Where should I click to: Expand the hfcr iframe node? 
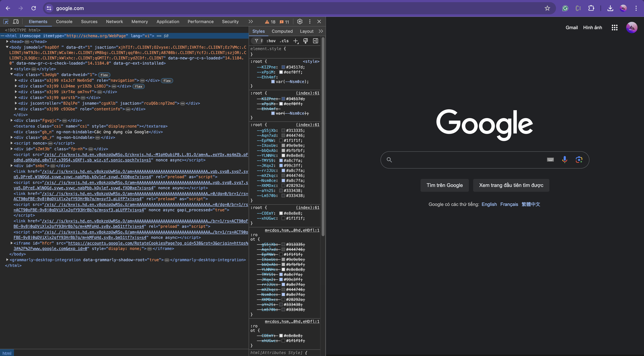point(11,243)
